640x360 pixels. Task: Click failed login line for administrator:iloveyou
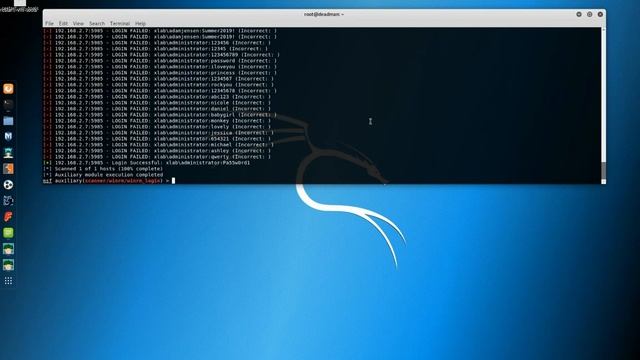tap(160, 67)
